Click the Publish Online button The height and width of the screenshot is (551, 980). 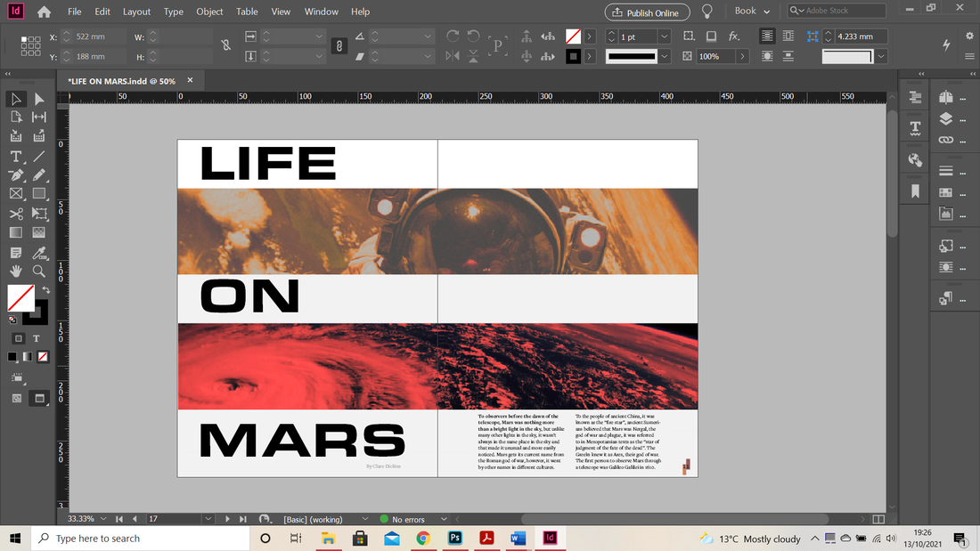pyautogui.click(x=647, y=12)
